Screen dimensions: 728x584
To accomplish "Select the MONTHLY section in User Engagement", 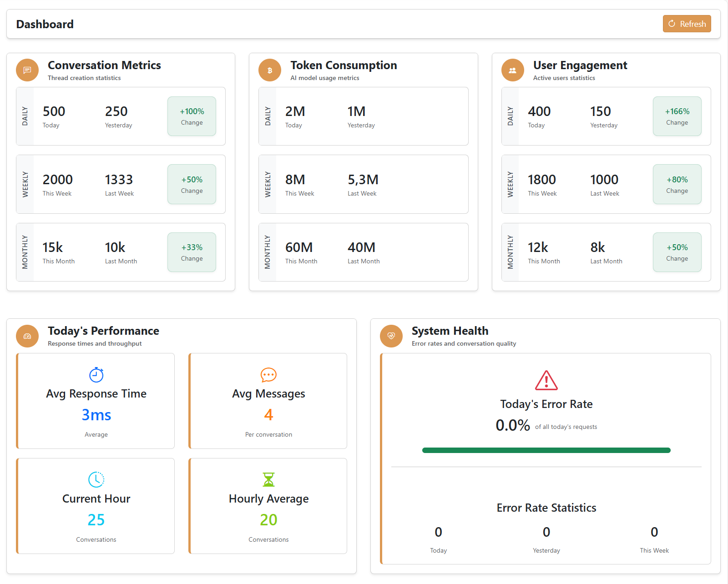I will (511, 252).
